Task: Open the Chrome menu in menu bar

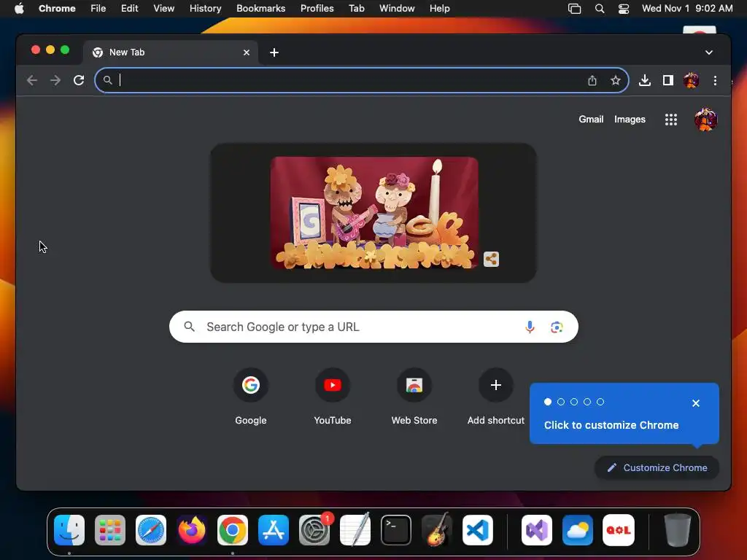Action: (x=57, y=8)
